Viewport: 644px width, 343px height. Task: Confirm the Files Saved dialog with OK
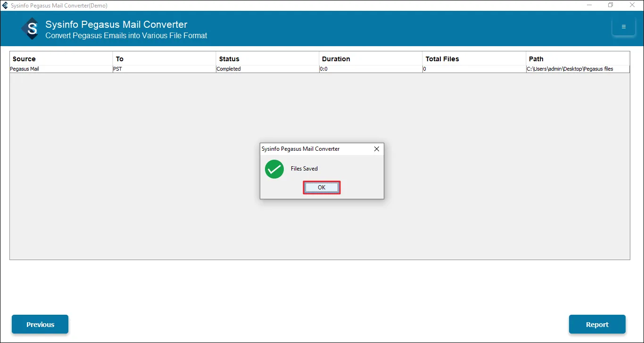(322, 188)
